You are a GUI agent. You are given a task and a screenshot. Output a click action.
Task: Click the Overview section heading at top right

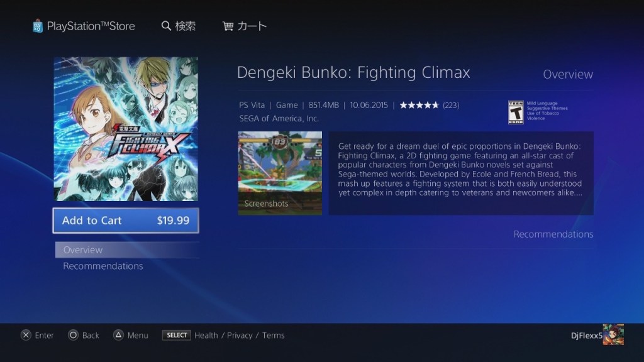(x=568, y=74)
